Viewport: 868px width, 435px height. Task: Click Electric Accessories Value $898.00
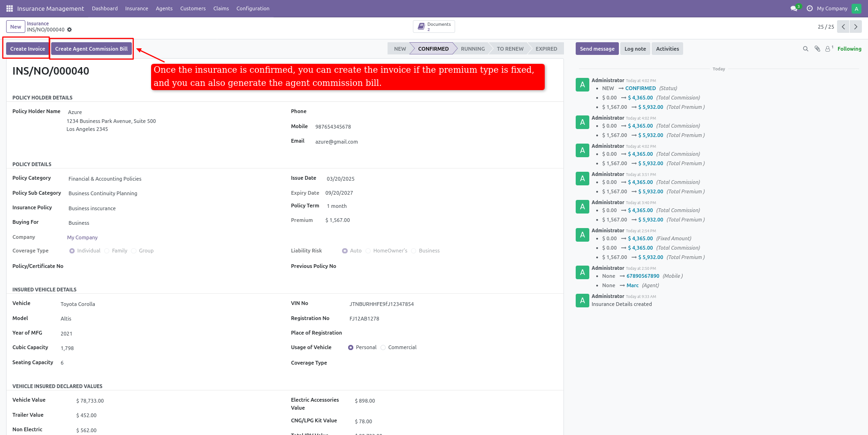365,401
